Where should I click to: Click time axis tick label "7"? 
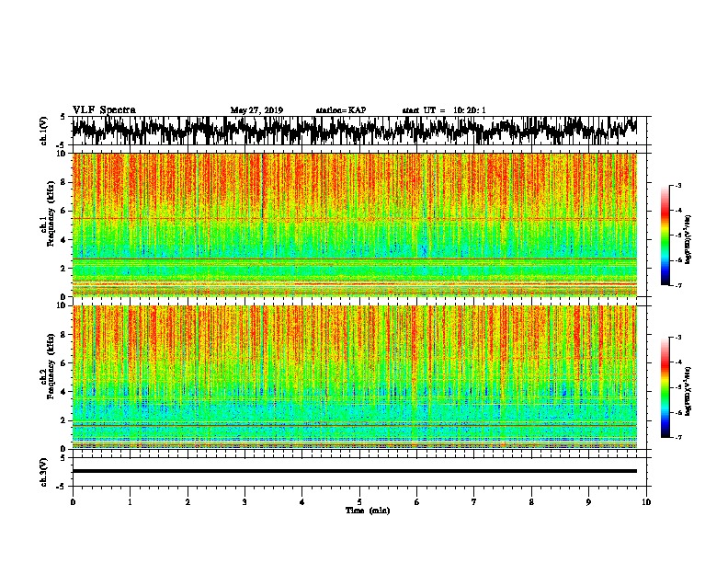tap(474, 502)
